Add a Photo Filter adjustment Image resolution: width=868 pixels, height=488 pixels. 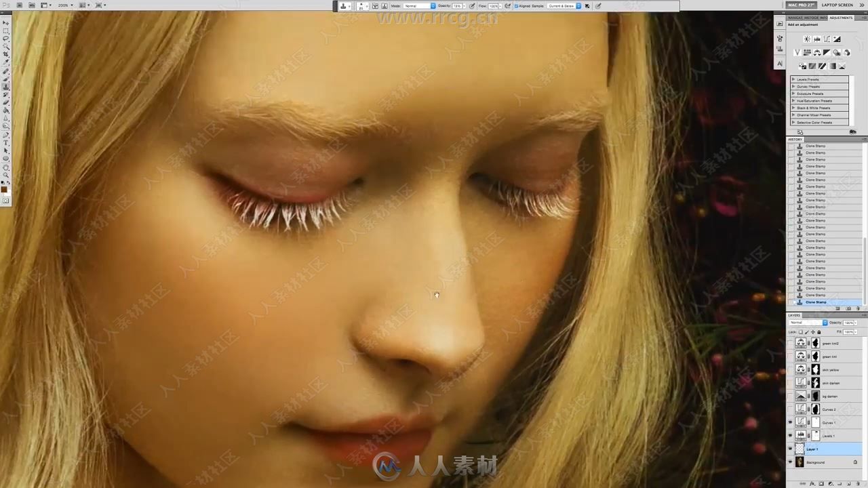coord(837,53)
